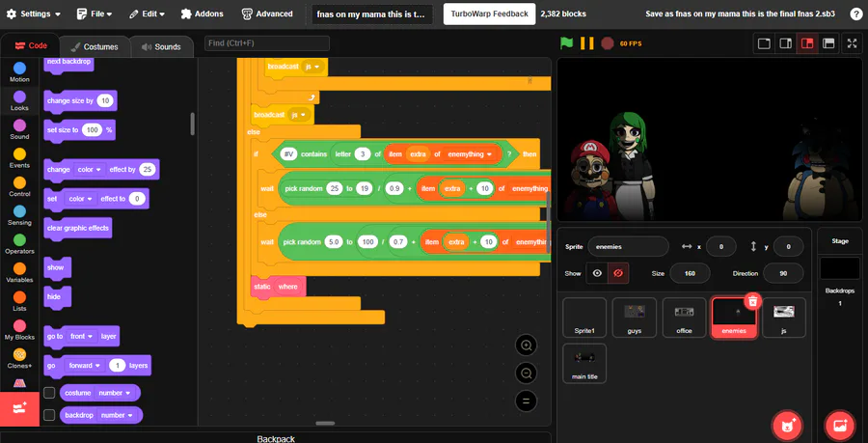Click the clear graphic effects block

78,228
